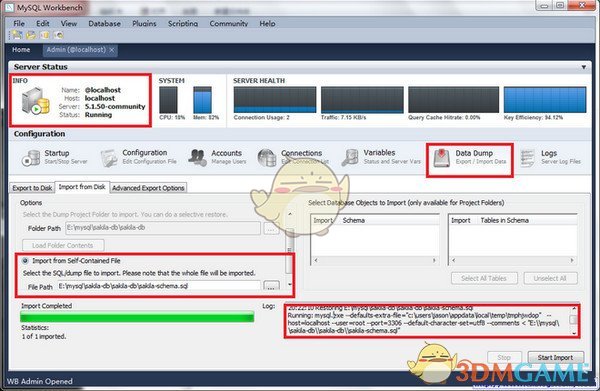Click the Log box scroll down arrow

(574, 333)
